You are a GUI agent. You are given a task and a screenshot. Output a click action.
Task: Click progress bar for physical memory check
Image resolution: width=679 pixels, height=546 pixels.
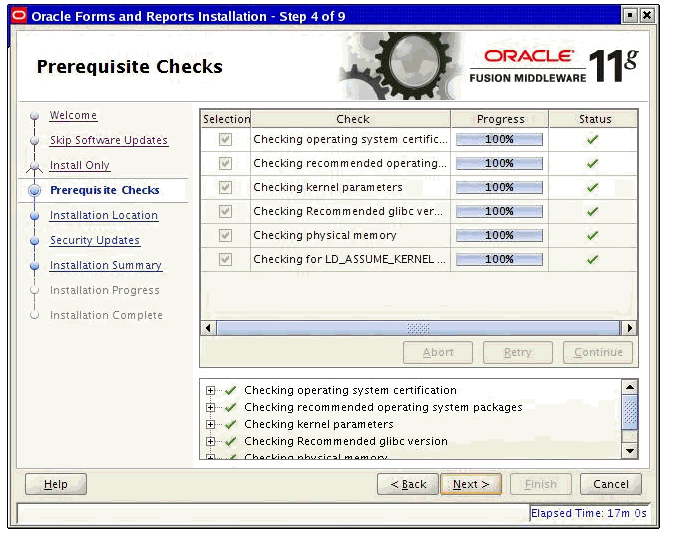(x=499, y=236)
